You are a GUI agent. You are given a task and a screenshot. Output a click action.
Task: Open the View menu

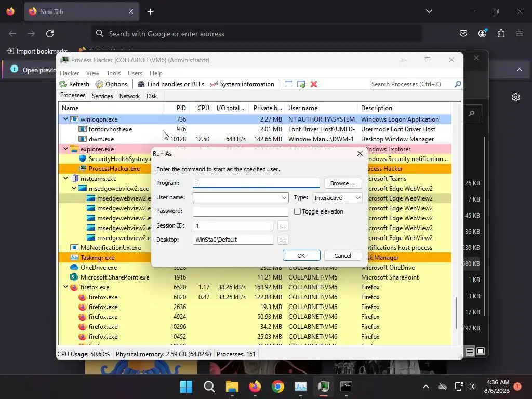click(x=92, y=73)
